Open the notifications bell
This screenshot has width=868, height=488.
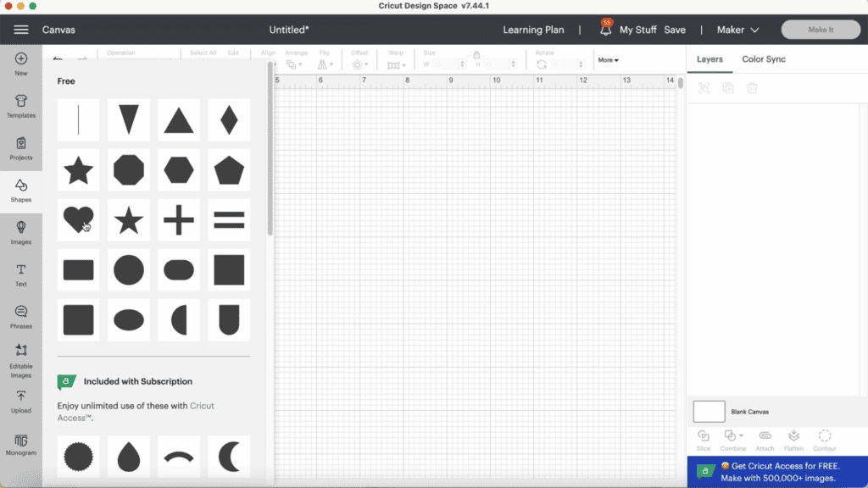pyautogui.click(x=605, y=29)
